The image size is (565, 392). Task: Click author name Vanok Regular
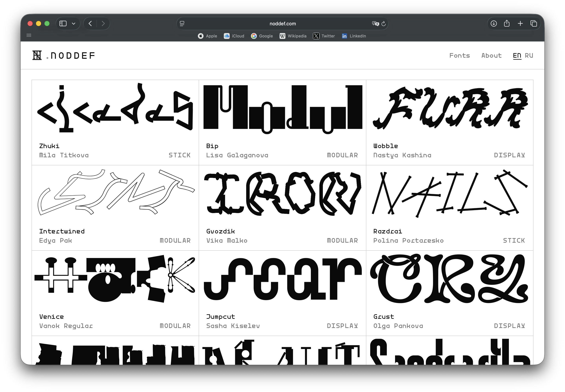click(x=66, y=326)
